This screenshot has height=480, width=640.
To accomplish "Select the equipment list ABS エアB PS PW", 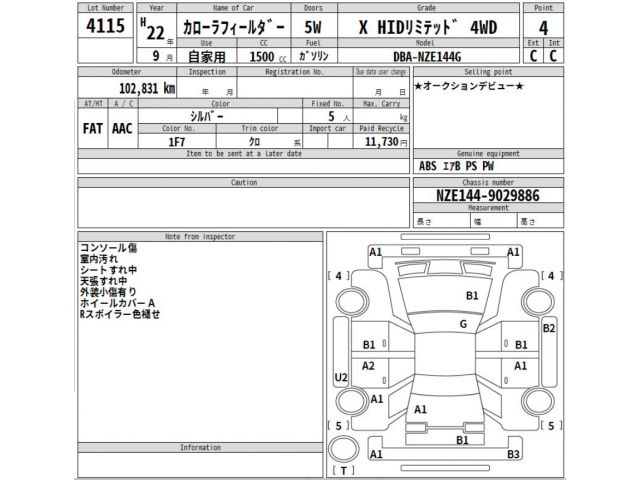I will (456, 166).
